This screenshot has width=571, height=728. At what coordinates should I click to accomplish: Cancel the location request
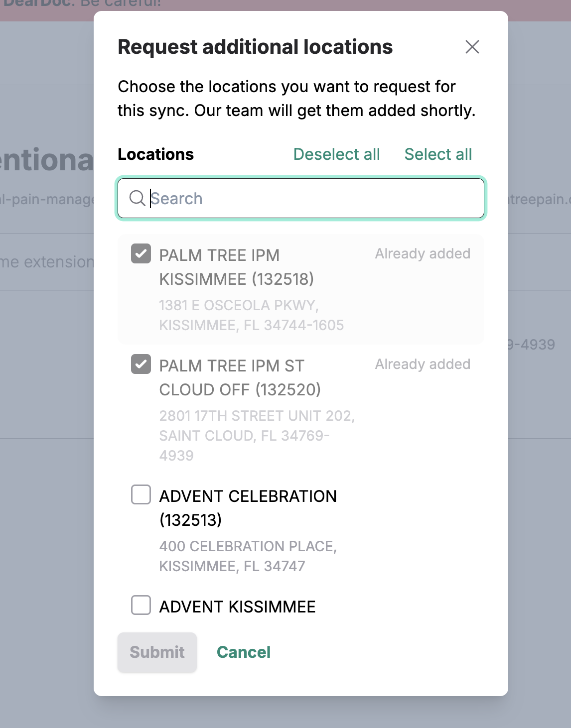244,652
